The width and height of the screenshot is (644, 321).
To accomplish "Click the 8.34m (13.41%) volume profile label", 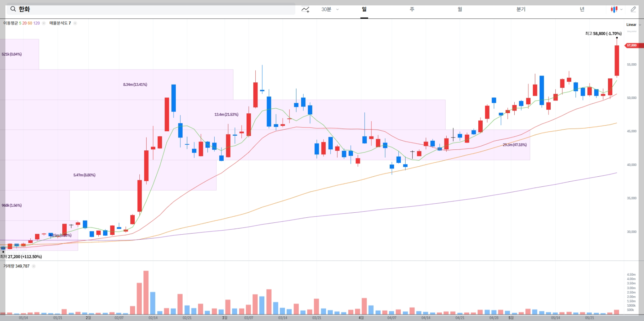I will [135, 85].
